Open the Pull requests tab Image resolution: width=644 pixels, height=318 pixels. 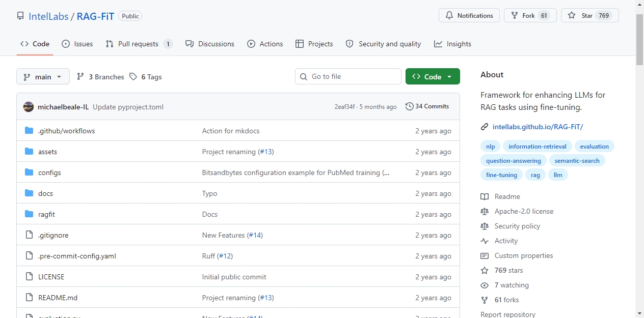pyautogui.click(x=139, y=44)
